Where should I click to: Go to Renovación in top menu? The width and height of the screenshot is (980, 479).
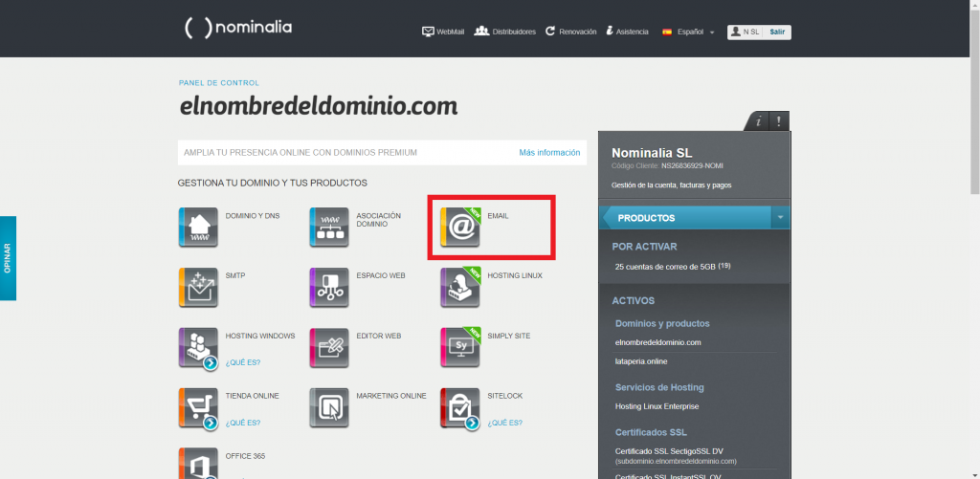click(x=571, y=32)
